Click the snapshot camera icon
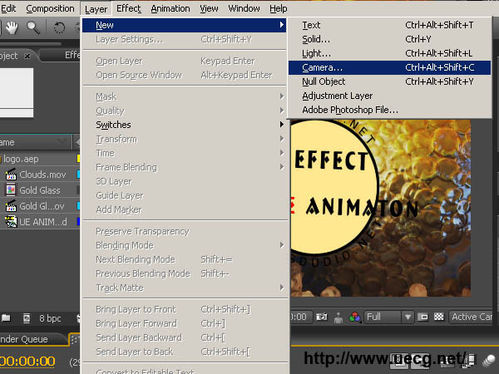 [x=322, y=317]
